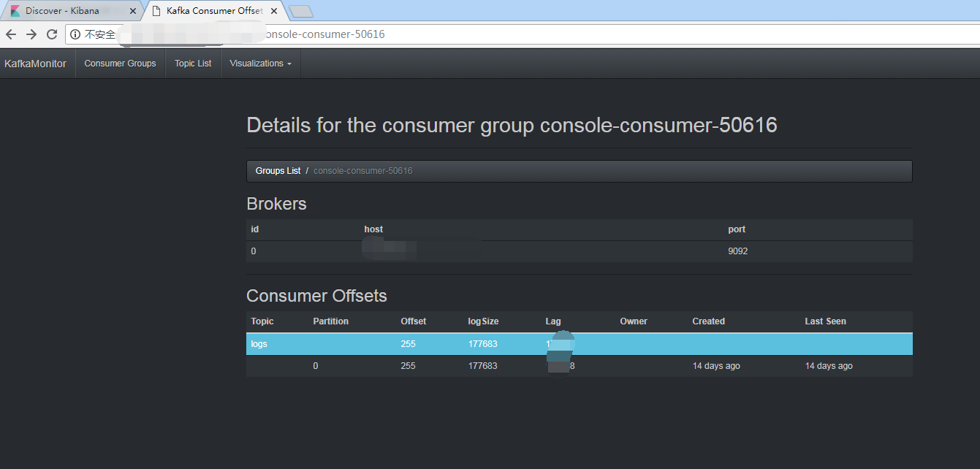Reload the current page

tap(52, 34)
